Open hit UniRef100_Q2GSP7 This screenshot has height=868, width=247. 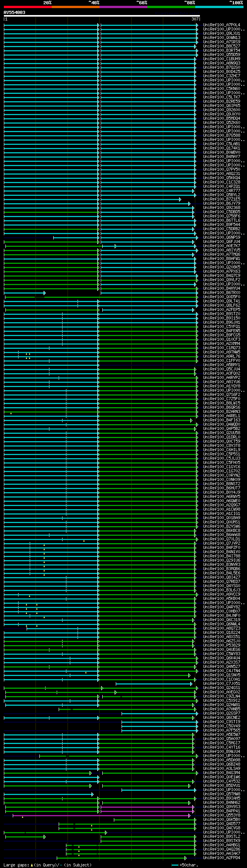tap(222, 713)
